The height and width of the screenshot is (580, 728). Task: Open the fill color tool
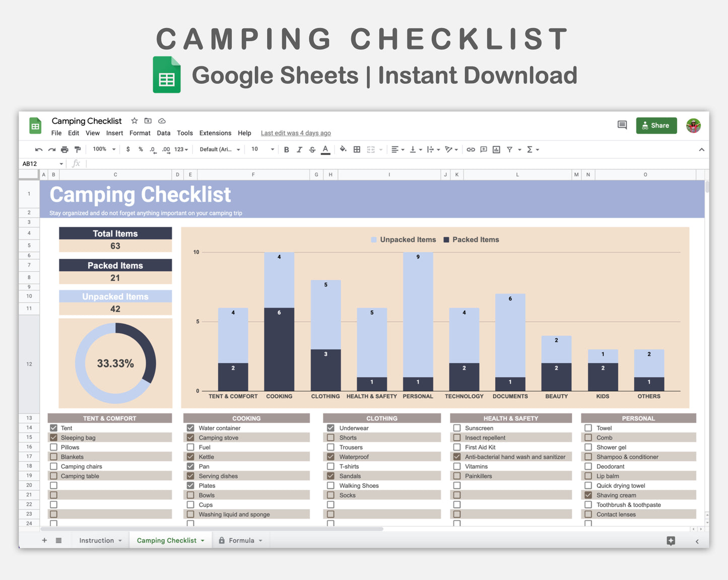pyautogui.click(x=343, y=150)
